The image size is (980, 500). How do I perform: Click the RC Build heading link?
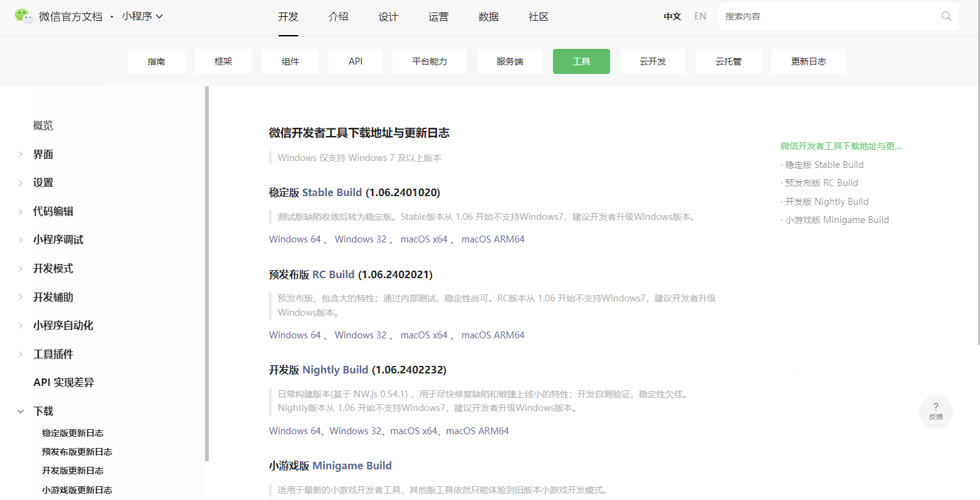(x=334, y=274)
